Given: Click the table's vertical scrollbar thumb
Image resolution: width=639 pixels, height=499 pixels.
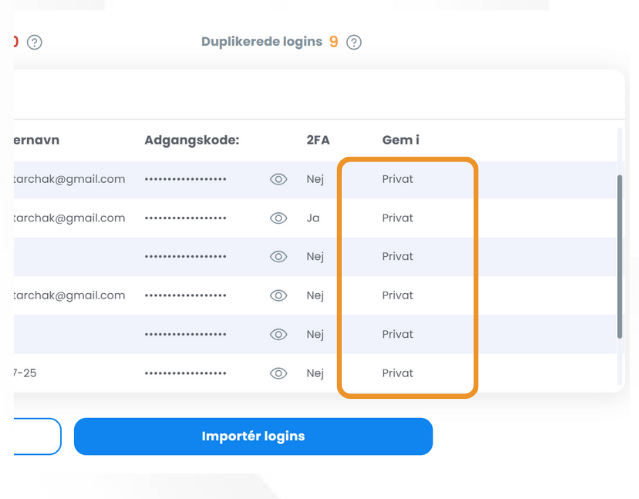Looking at the screenshot, I should pos(619,257).
